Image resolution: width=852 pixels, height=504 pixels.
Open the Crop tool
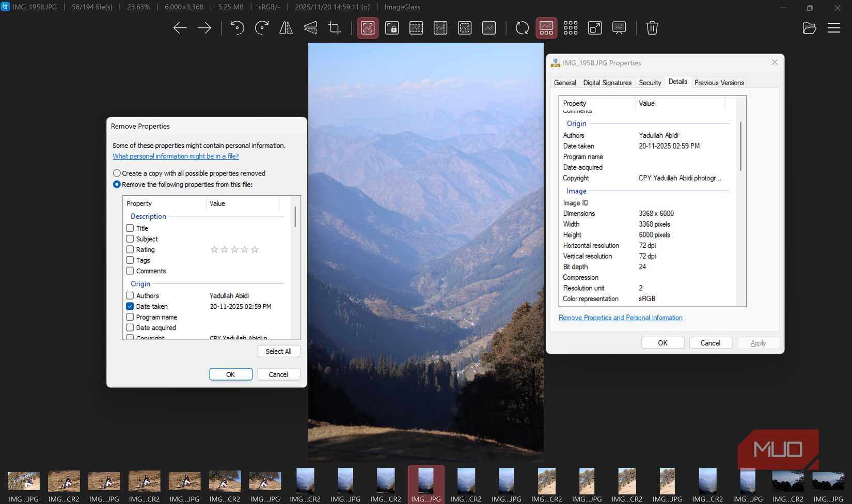(x=334, y=28)
